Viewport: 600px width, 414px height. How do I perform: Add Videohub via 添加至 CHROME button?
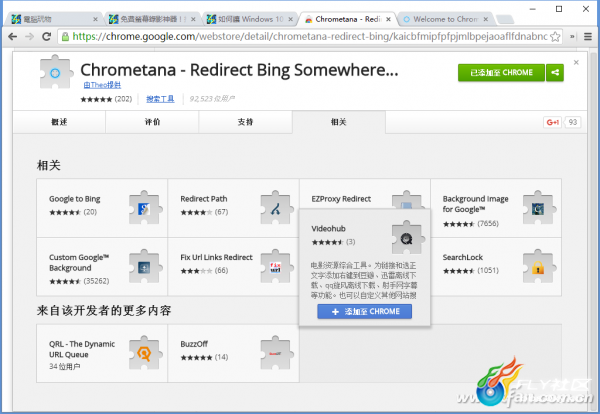pyautogui.click(x=365, y=311)
